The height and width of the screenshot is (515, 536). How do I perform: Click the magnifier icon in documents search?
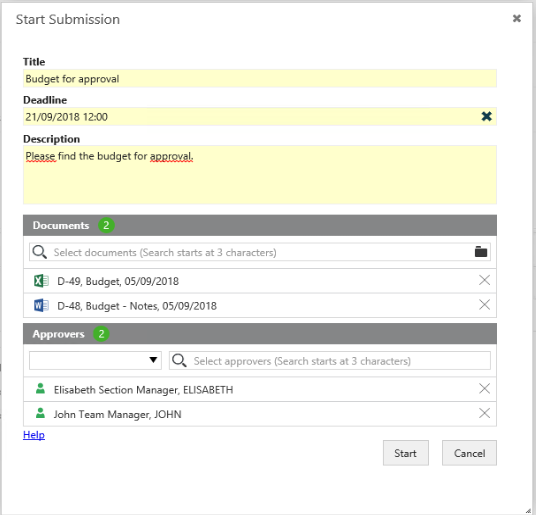(x=39, y=252)
